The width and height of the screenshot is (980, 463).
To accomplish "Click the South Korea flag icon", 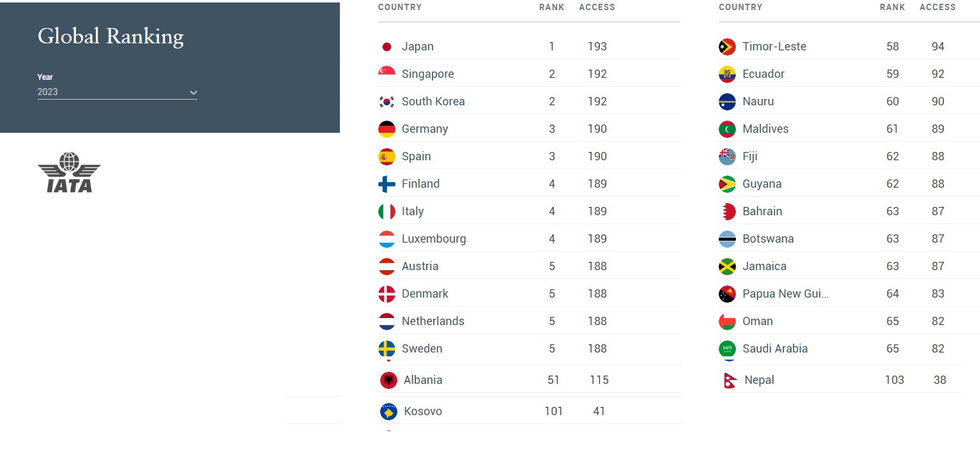I will click(x=387, y=102).
